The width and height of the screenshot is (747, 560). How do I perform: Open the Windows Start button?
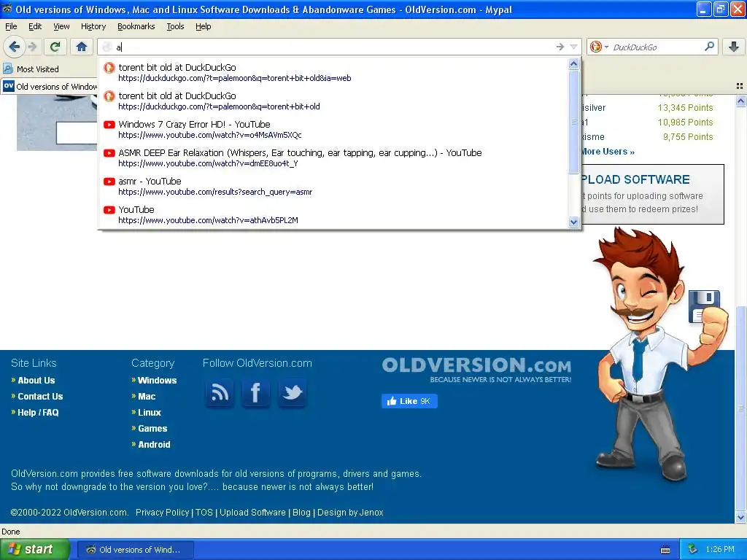pyautogui.click(x=34, y=550)
